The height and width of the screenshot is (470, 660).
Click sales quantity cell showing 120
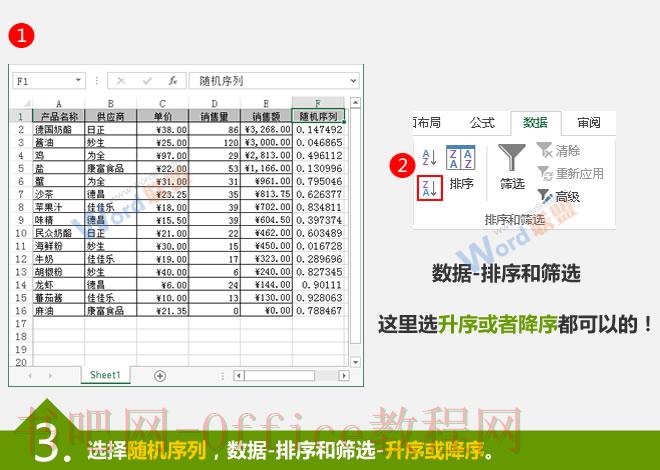[214, 143]
